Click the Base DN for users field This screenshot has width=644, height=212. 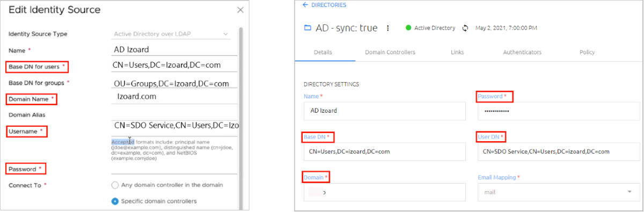tap(174, 66)
